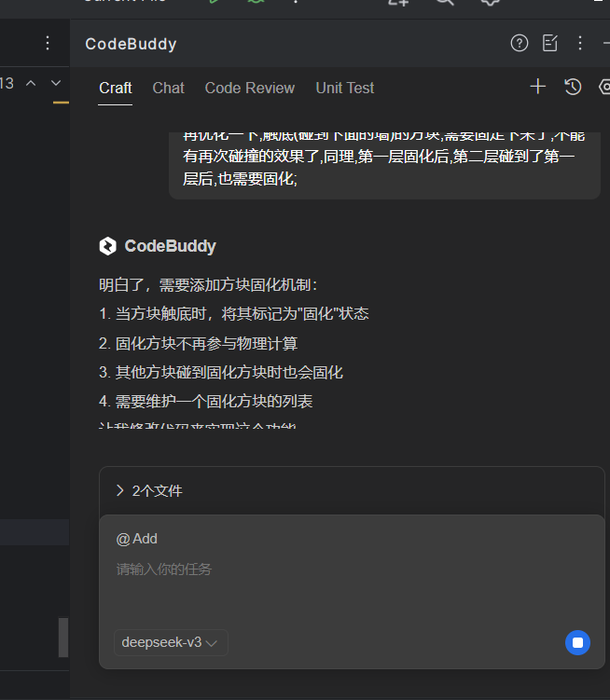Switch to the Craft tab
Screen dimensions: 610x700
coord(116,88)
